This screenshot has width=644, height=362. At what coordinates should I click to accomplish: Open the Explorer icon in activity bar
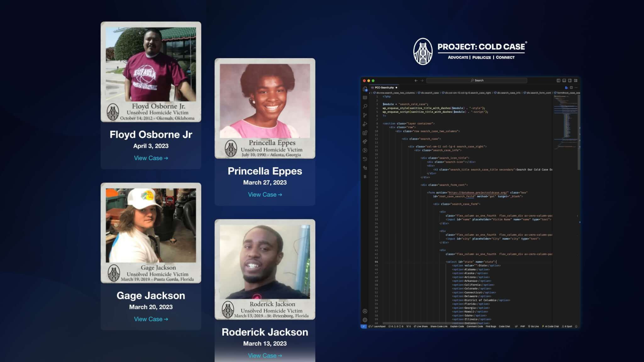[x=365, y=89]
